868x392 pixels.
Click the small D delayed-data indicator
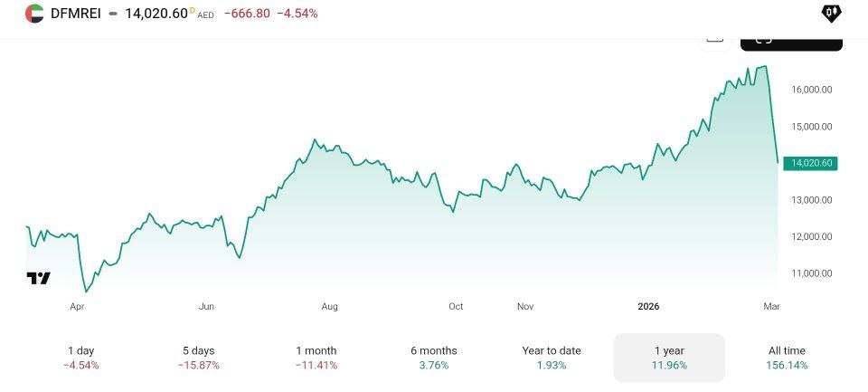tap(192, 10)
